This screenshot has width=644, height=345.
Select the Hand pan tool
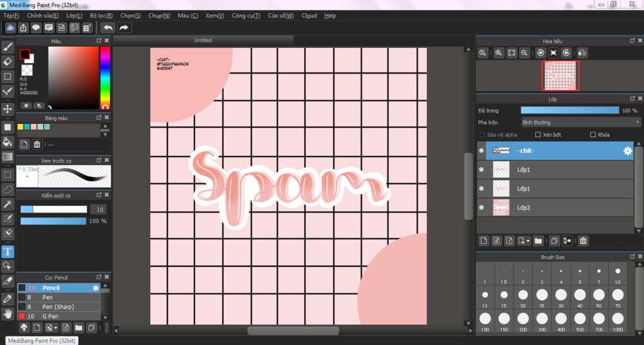click(x=8, y=314)
